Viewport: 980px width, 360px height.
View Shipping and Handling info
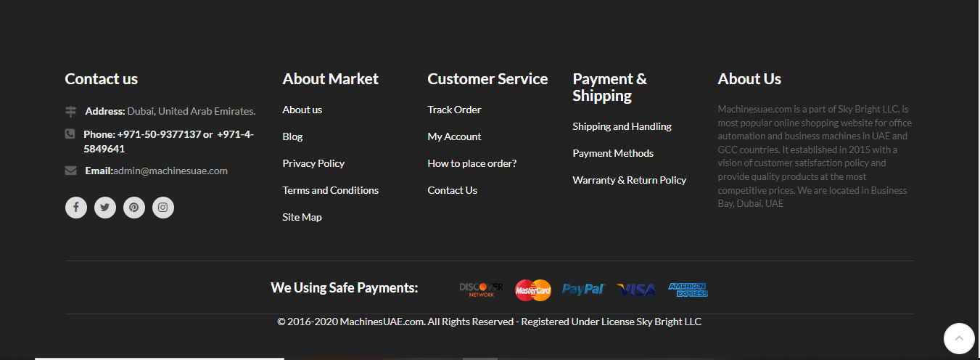point(622,126)
